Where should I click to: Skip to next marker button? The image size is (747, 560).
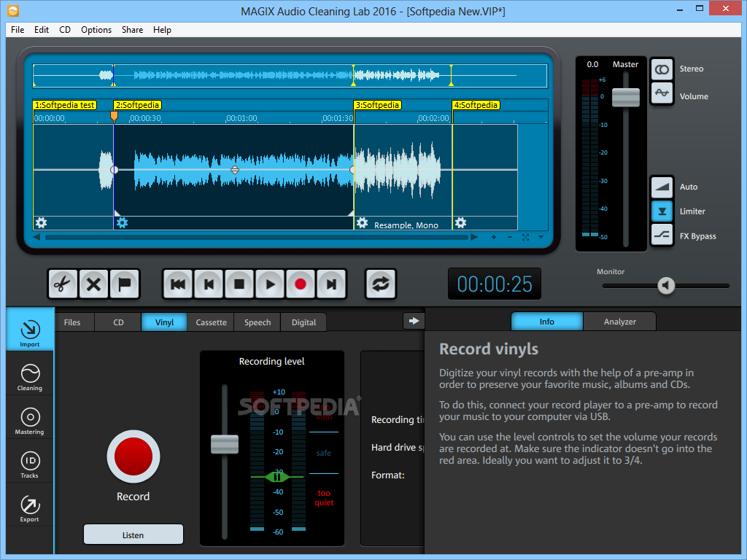click(331, 284)
